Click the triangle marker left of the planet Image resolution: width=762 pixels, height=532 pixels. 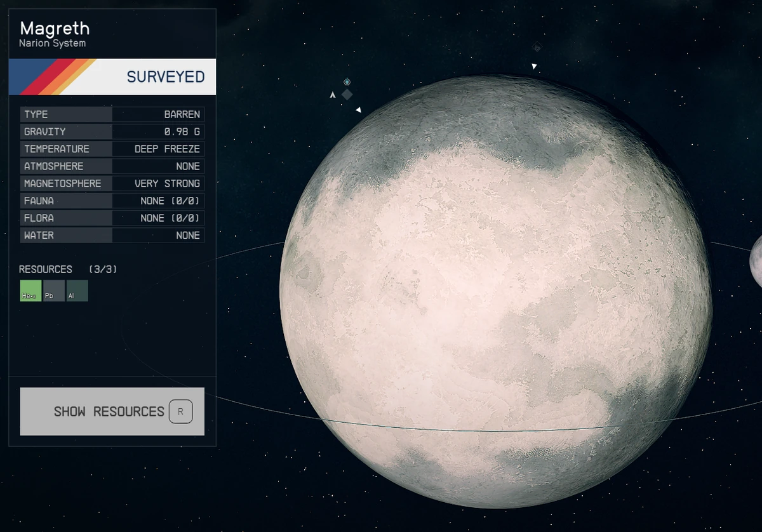[358, 109]
